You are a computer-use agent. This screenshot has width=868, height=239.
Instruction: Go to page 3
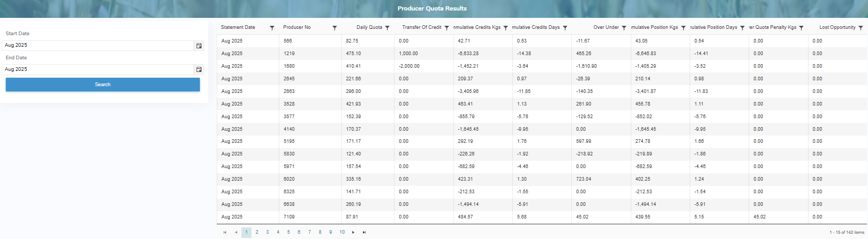[x=267, y=232]
